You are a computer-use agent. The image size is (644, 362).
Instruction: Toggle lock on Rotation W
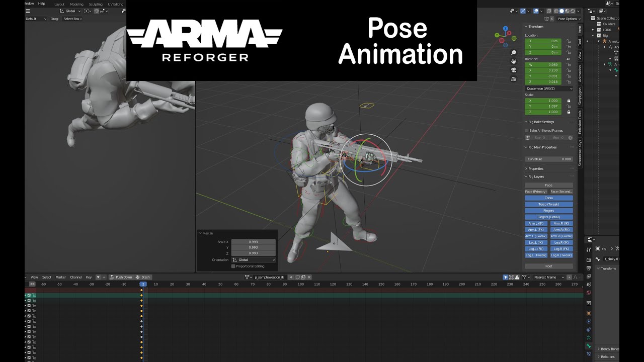click(x=569, y=65)
